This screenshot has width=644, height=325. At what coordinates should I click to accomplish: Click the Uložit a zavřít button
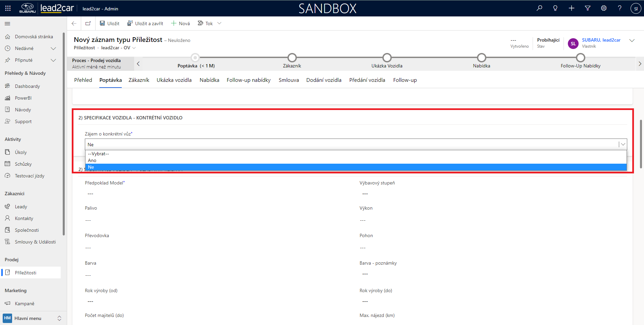(145, 23)
